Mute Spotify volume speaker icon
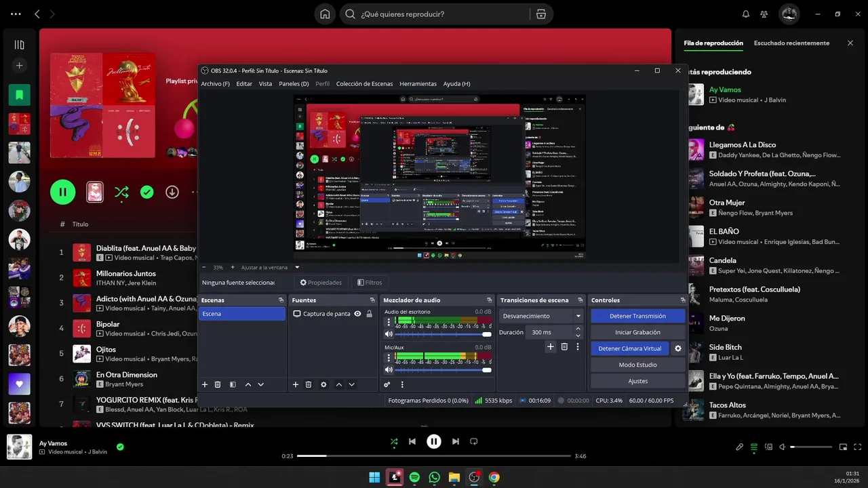868x488 pixels. 783,447
